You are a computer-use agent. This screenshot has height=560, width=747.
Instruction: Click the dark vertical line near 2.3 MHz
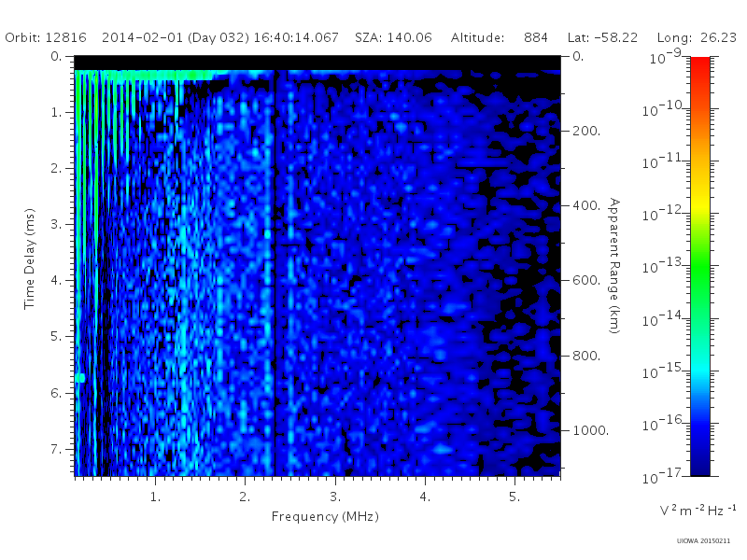point(275,273)
